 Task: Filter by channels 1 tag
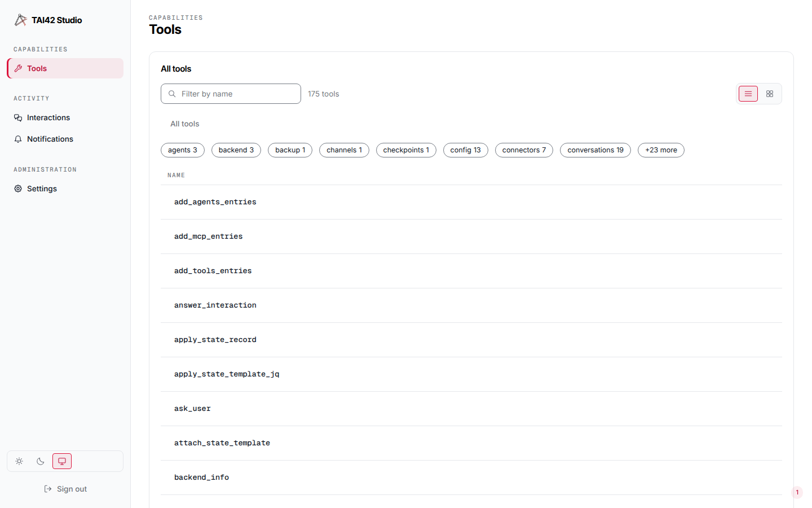pyautogui.click(x=344, y=150)
